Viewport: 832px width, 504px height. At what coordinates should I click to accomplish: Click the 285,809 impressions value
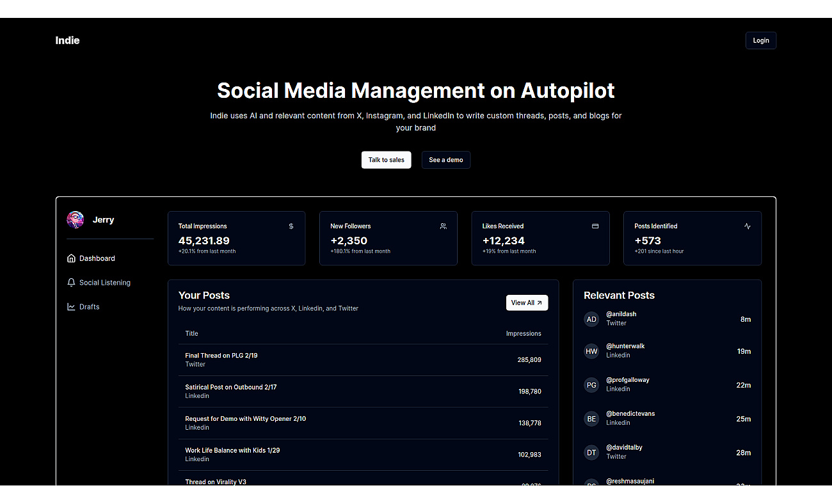[x=529, y=360]
